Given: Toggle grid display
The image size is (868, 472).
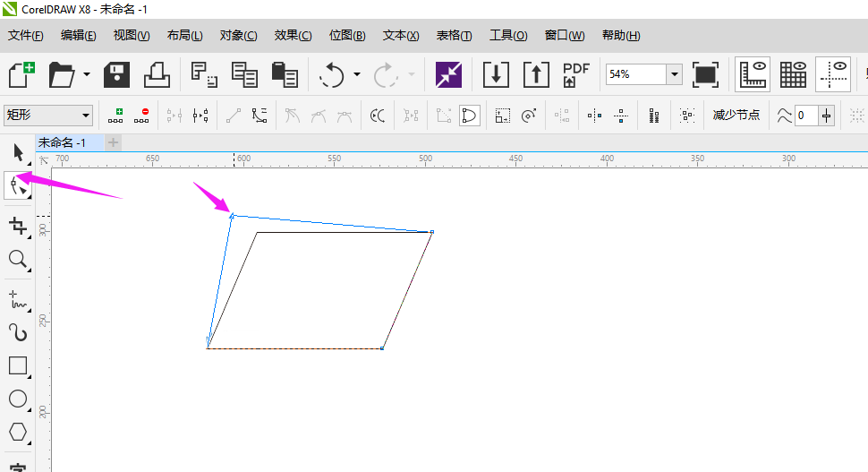Looking at the screenshot, I should 793,75.
